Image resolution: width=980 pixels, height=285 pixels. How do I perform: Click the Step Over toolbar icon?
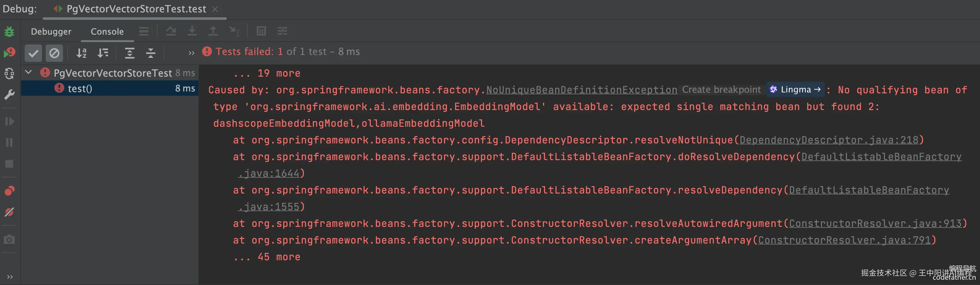click(171, 31)
